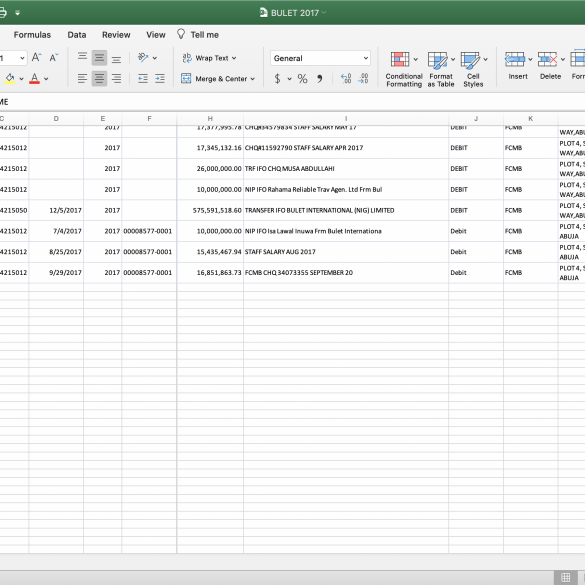This screenshot has height=585, width=585.
Task: Open the Wrap Text dropdown arrow
Action: [234, 58]
